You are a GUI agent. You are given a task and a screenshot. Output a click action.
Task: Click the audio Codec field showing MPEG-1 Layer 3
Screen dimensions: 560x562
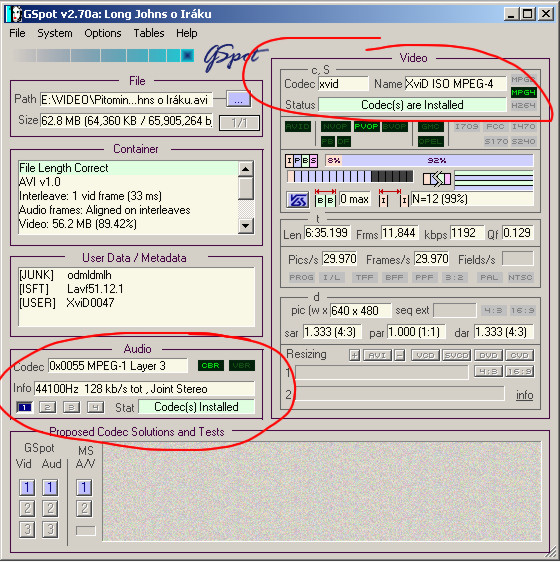[118, 366]
